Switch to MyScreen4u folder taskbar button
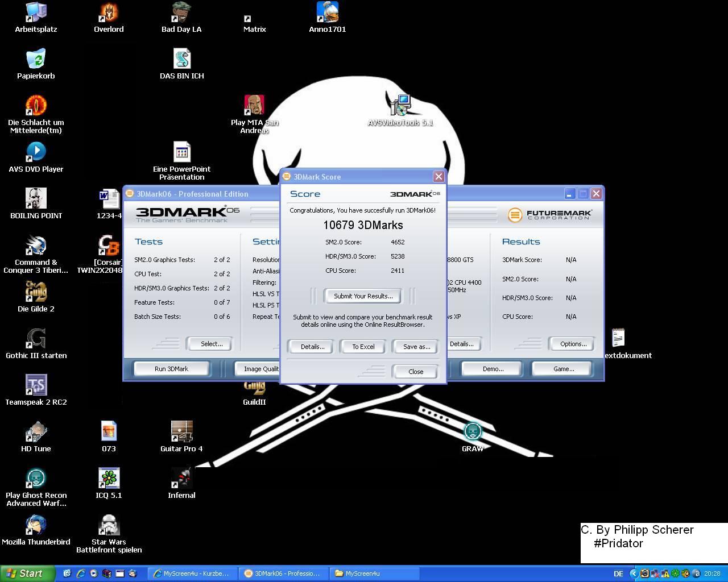Image resolution: width=728 pixels, height=582 pixels. (x=374, y=573)
